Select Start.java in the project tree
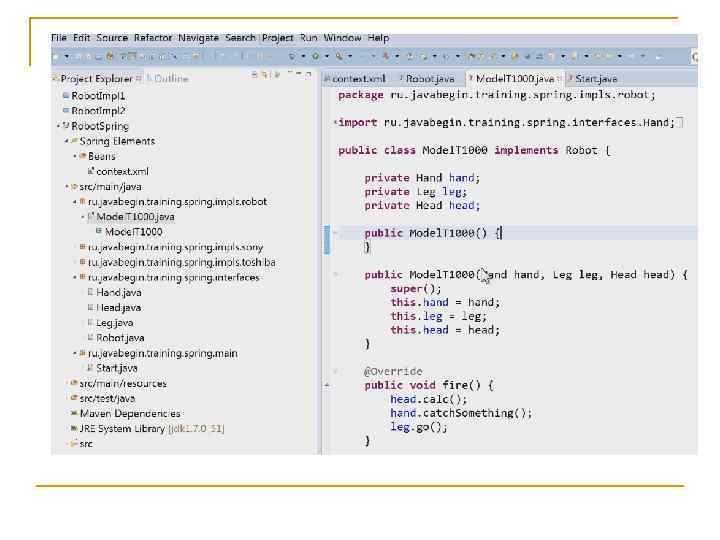Image resolution: width=720 pixels, height=540 pixels. coord(112,368)
